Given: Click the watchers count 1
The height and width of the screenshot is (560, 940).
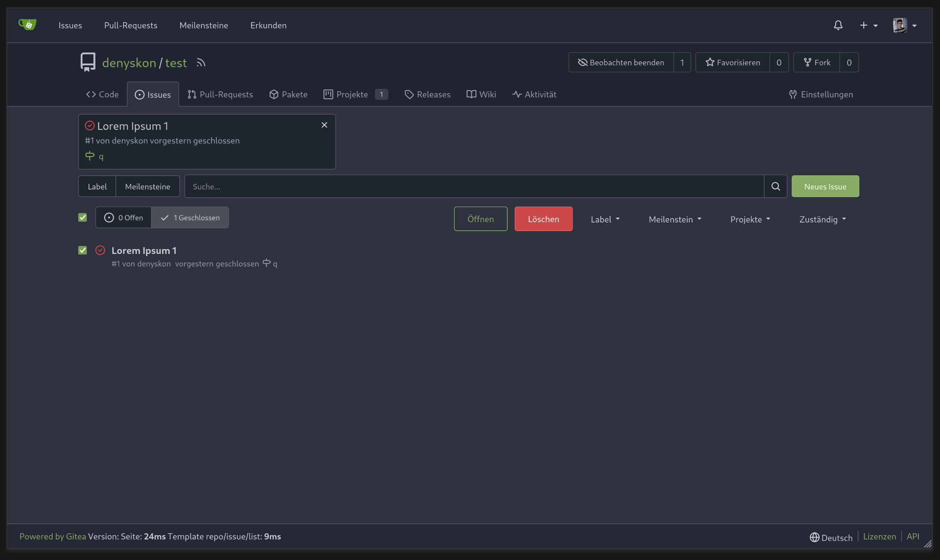Looking at the screenshot, I should tap(682, 62).
